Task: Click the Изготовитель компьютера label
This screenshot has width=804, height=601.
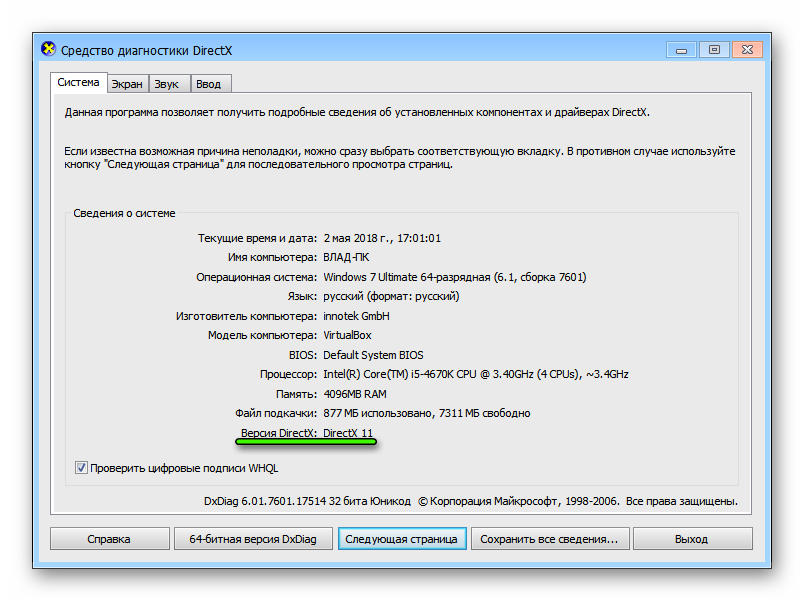Action: pyautogui.click(x=246, y=316)
